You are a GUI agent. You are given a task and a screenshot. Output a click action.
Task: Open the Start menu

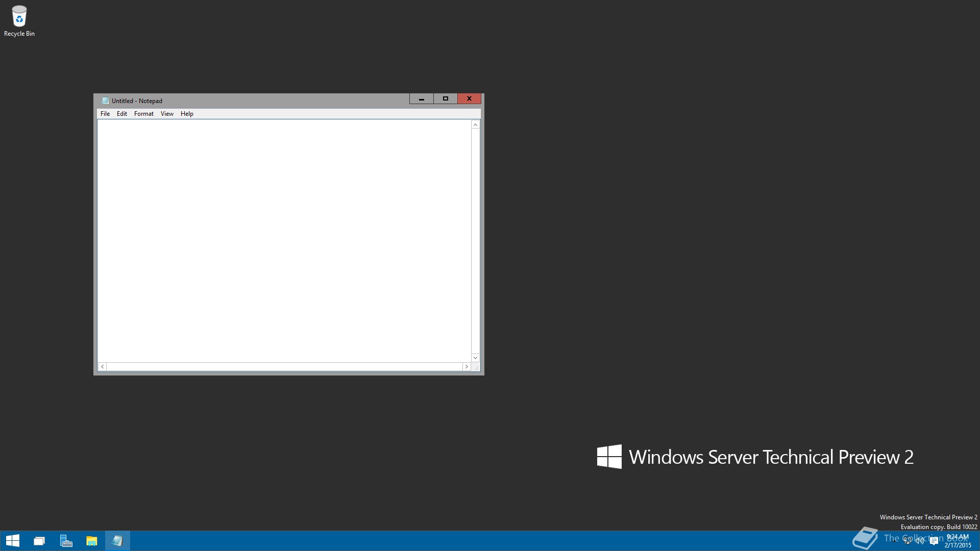pos(12,541)
